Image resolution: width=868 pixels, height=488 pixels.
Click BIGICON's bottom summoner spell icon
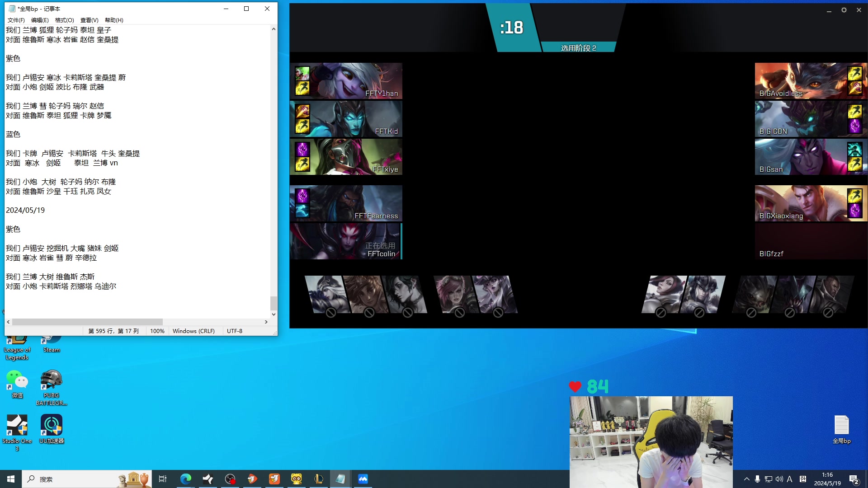tap(854, 126)
